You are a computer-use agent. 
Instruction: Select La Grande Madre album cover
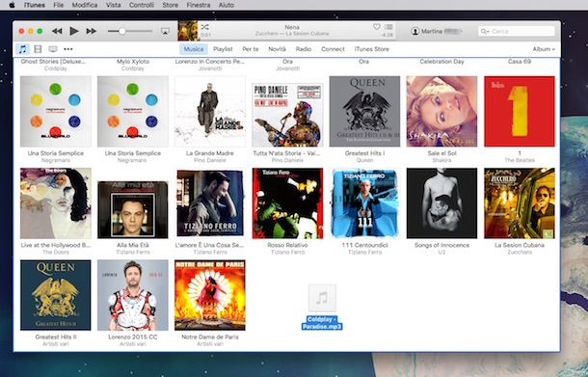coord(210,112)
